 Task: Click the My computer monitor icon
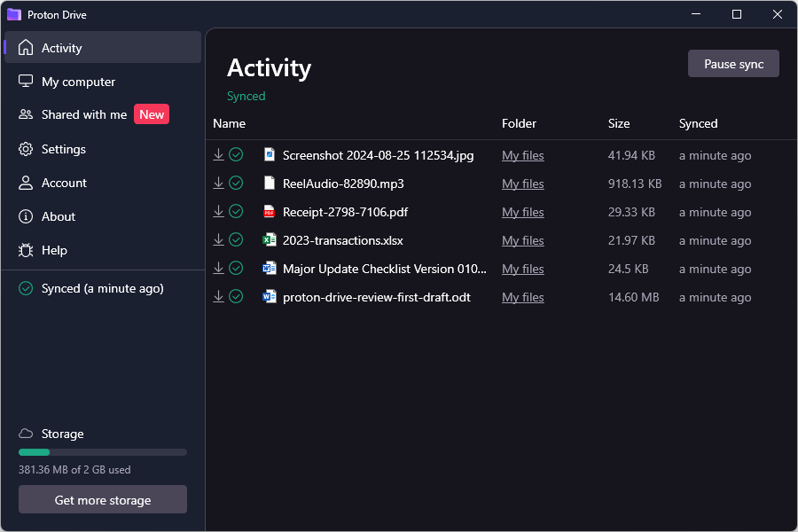point(26,81)
